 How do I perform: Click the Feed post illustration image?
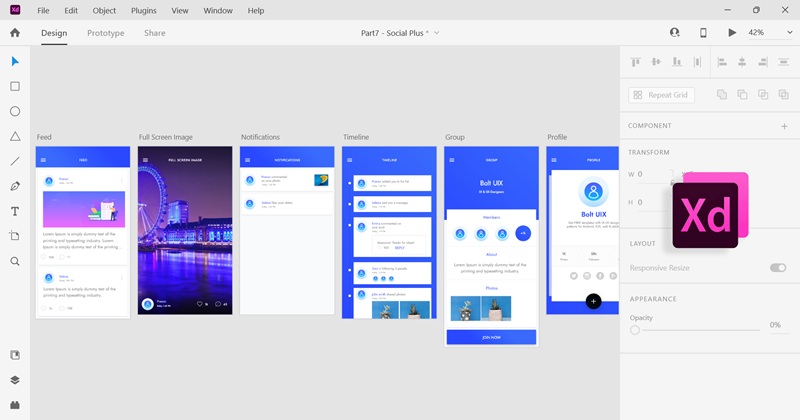(84, 209)
